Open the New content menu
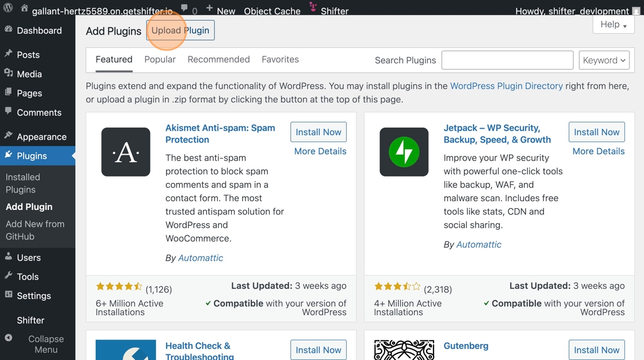 tap(221, 10)
